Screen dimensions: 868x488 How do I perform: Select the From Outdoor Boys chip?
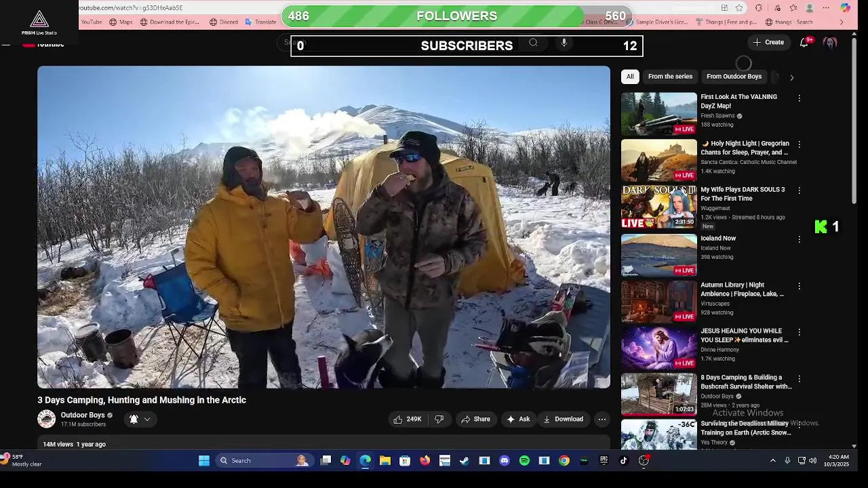click(734, 77)
